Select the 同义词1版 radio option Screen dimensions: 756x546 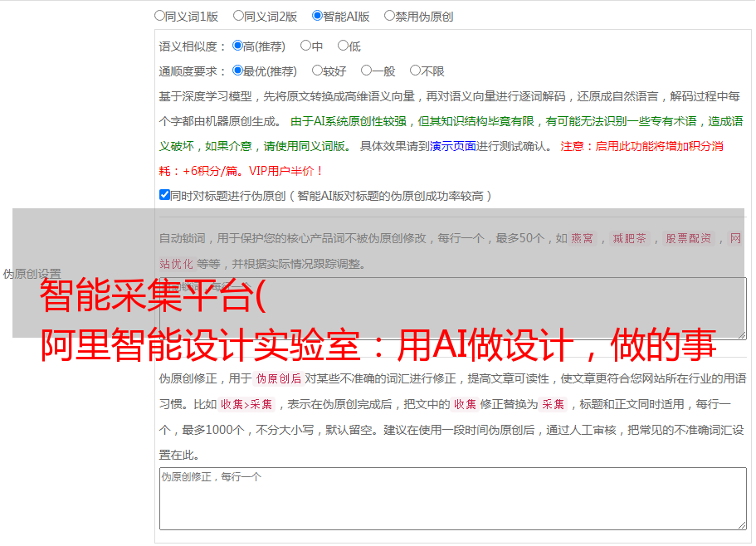click(x=160, y=16)
